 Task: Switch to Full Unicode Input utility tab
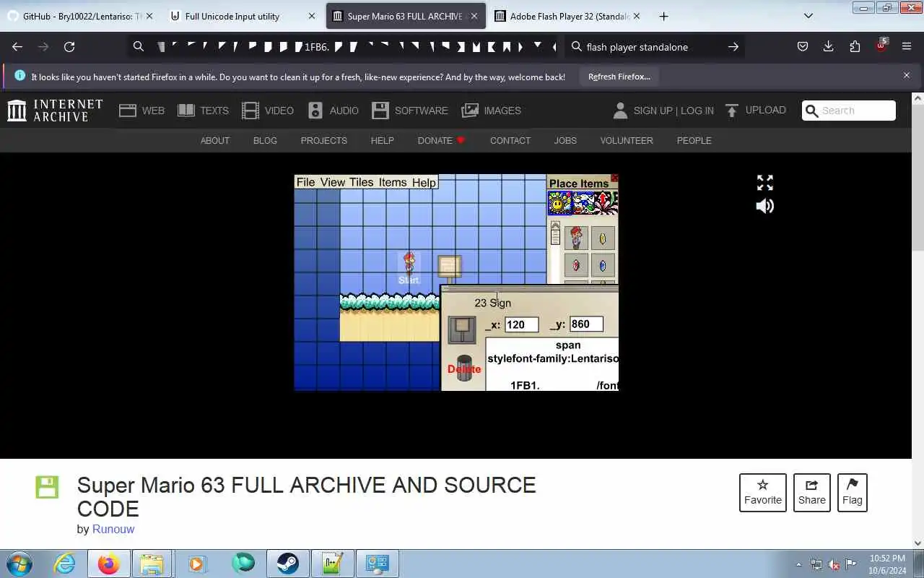point(243,16)
